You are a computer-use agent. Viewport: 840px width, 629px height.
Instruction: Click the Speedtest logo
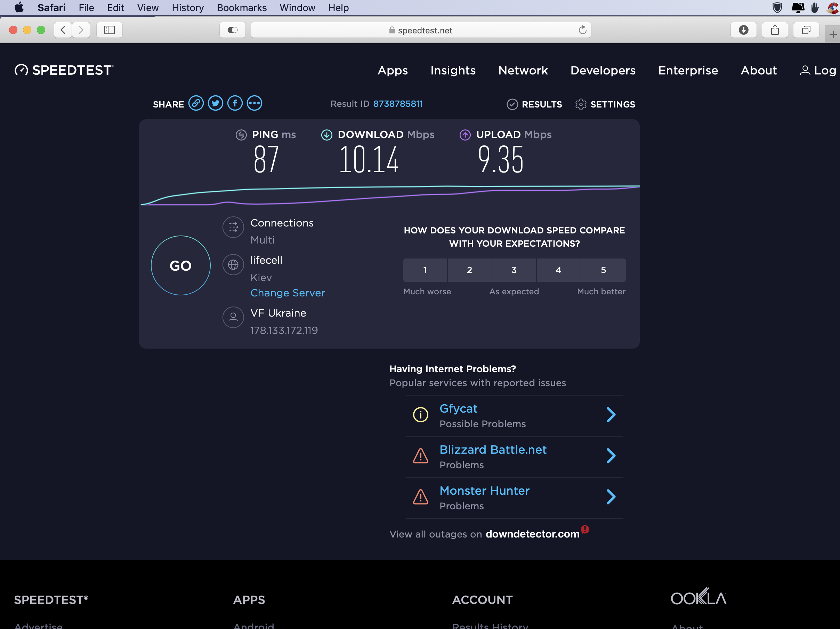64,70
